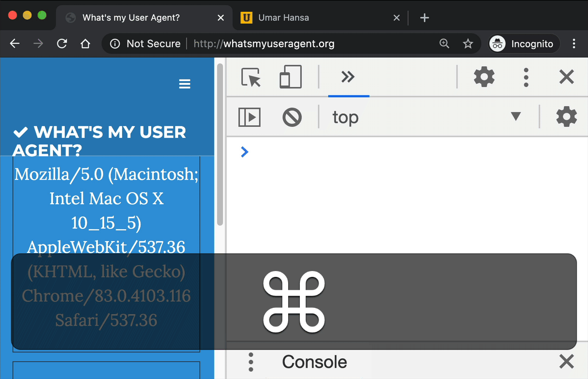The width and height of the screenshot is (588, 379).
Task: Click the WHAT'S MY USER AGENT? heading
Action: [x=100, y=141]
